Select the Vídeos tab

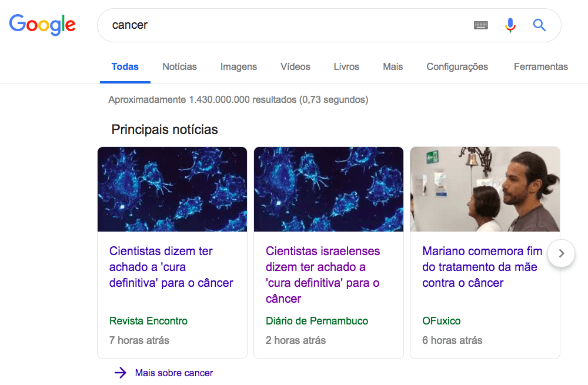pos(295,66)
